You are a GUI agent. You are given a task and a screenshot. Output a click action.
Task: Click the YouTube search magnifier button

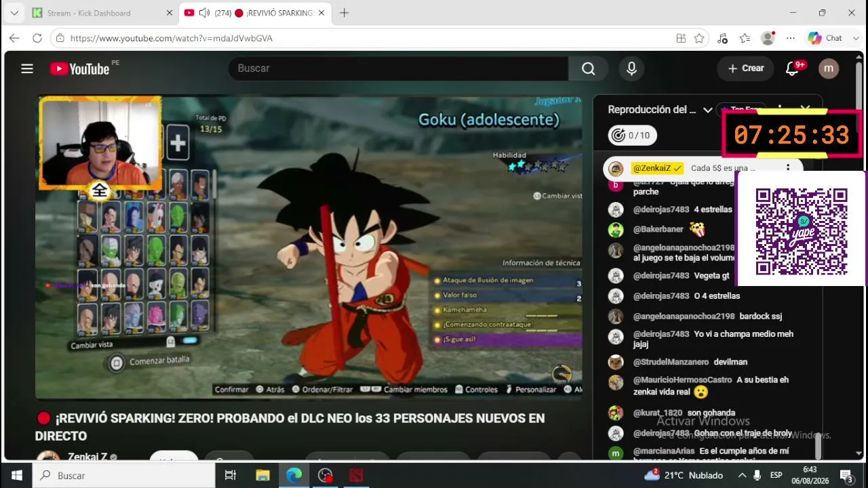pyautogui.click(x=588, y=68)
